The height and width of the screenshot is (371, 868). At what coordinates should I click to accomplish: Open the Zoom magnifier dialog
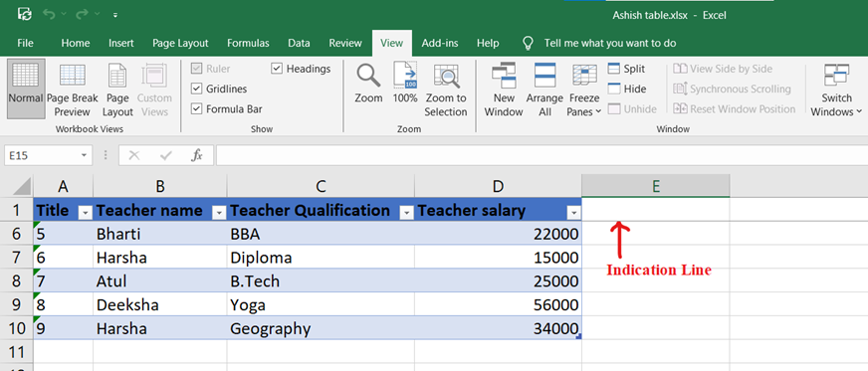(368, 83)
